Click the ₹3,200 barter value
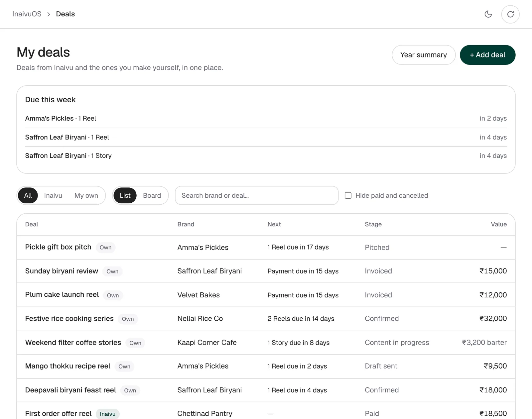The image size is (532, 419). click(x=484, y=342)
